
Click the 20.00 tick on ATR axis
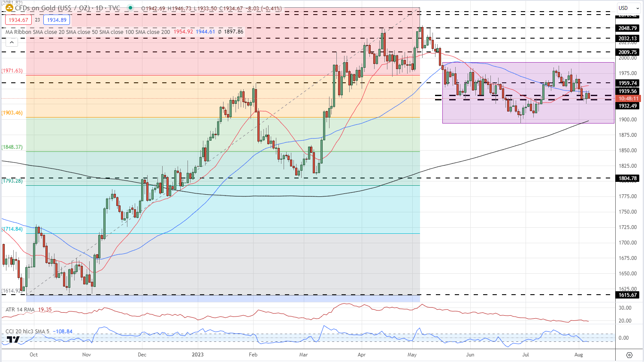pos(625,321)
